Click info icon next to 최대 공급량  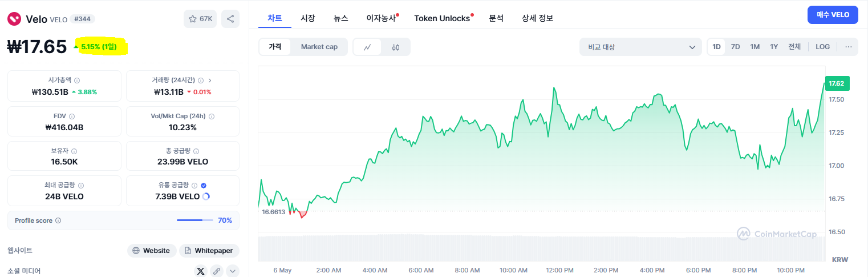click(x=80, y=186)
